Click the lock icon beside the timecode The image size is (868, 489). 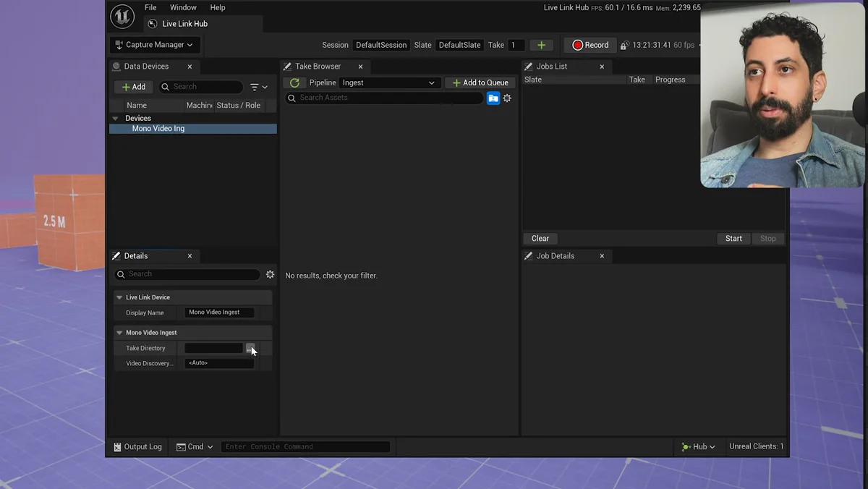pyautogui.click(x=624, y=46)
